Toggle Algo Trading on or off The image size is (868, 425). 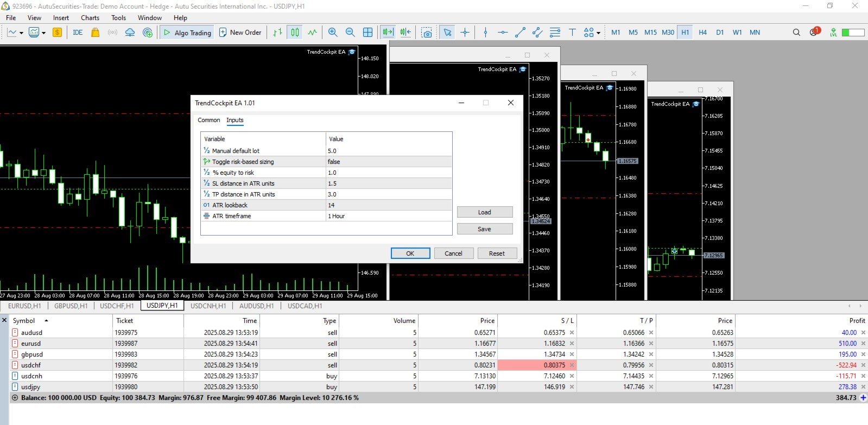(x=187, y=33)
